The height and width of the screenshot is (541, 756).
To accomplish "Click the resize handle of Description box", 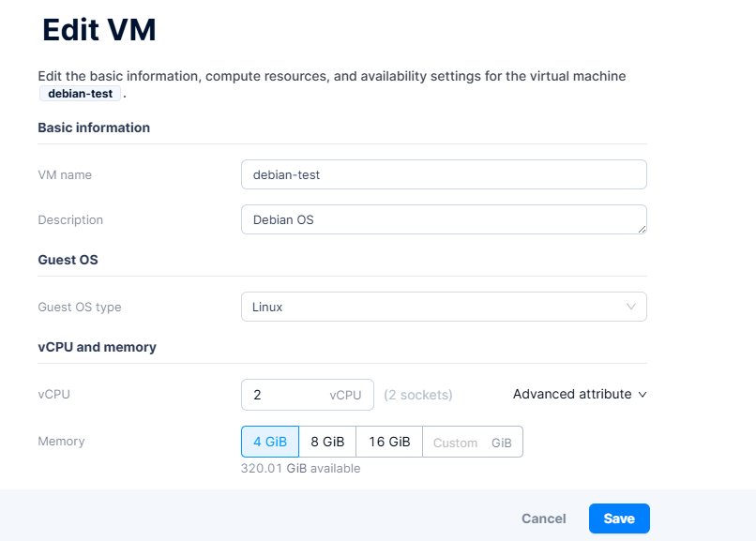I will [642, 228].
